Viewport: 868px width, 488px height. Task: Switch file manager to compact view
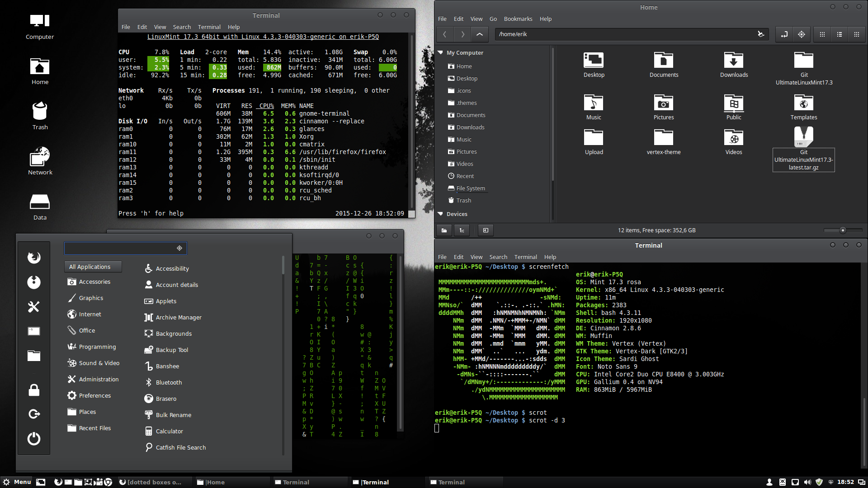(x=857, y=34)
